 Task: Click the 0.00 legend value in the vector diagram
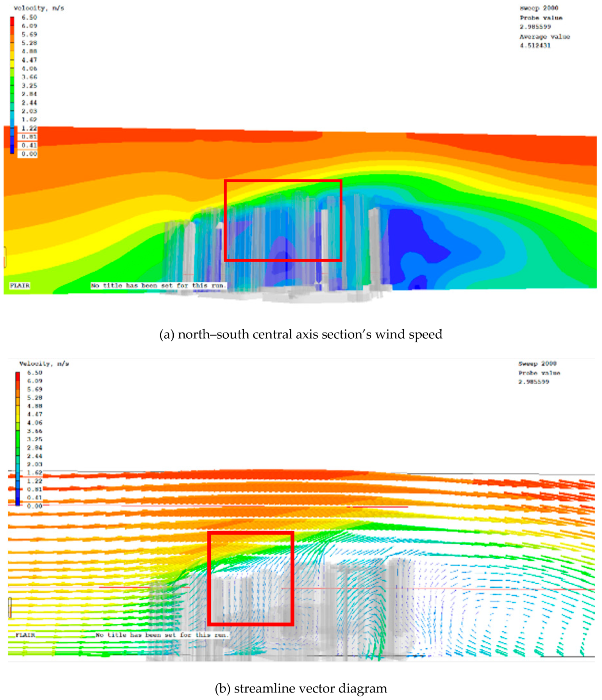pyautogui.click(x=35, y=506)
